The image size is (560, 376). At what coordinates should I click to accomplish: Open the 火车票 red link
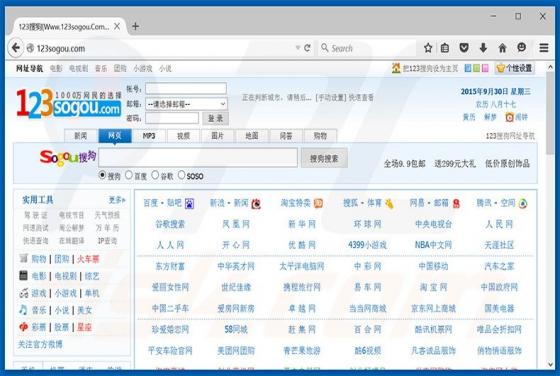88,259
